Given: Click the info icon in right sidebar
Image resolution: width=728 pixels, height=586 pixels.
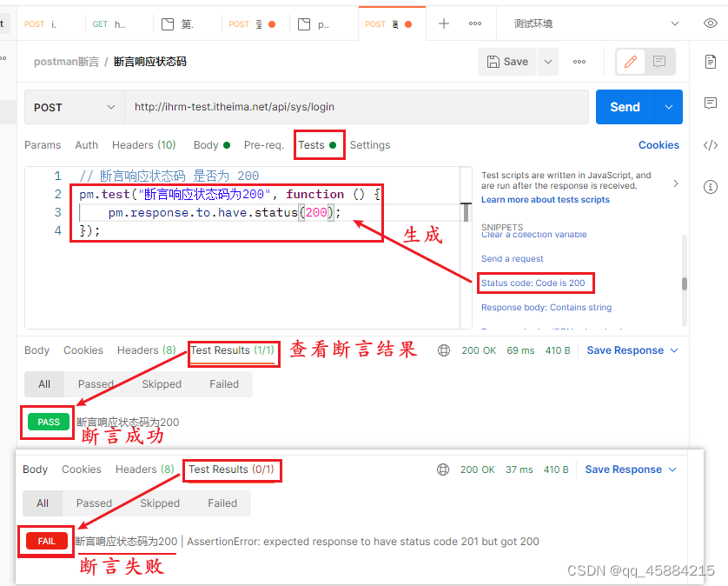Looking at the screenshot, I should (x=711, y=187).
